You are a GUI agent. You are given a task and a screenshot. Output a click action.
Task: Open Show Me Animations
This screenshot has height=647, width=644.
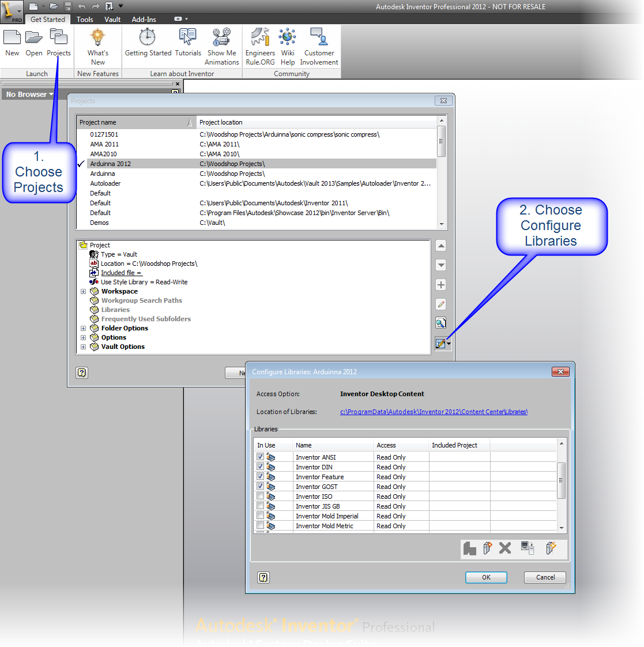tap(221, 37)
